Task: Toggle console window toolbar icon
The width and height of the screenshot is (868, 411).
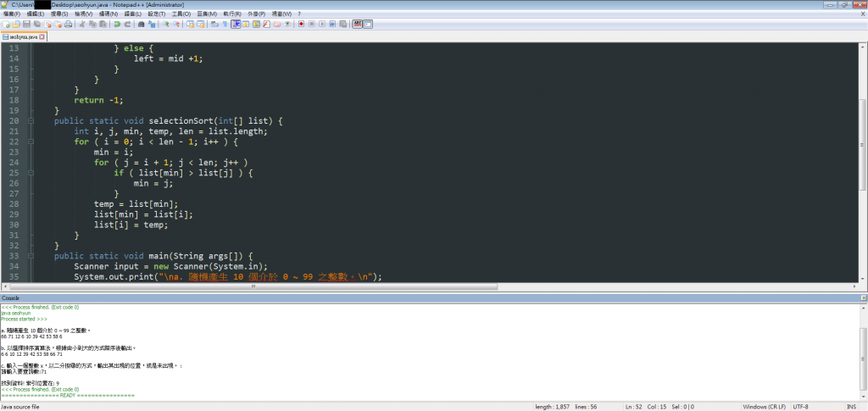Action: pyautogui.click(x=368, y=25)
